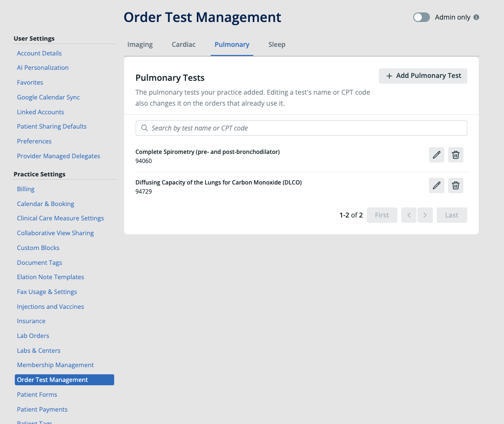Open Google Calendar Sync
Screen dimensions: 504x424
point(49,97)
